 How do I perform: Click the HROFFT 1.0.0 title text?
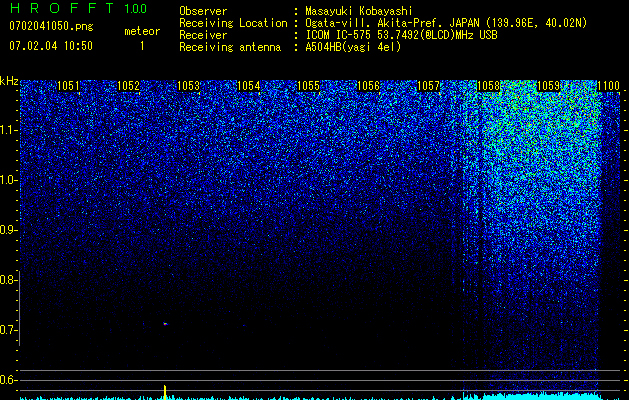[78, 8]
